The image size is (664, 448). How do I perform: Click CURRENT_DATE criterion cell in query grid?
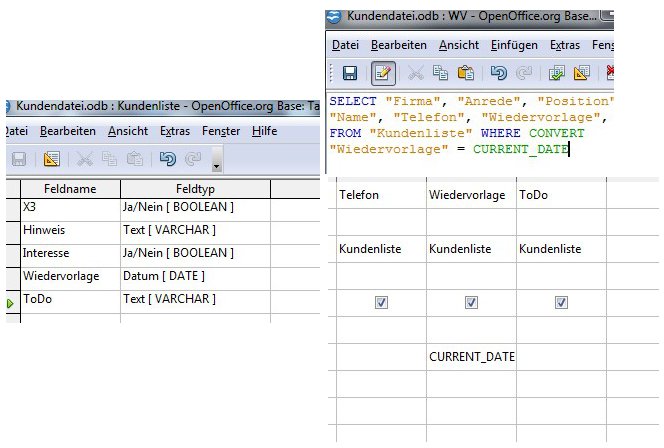(x=471, y=357)
